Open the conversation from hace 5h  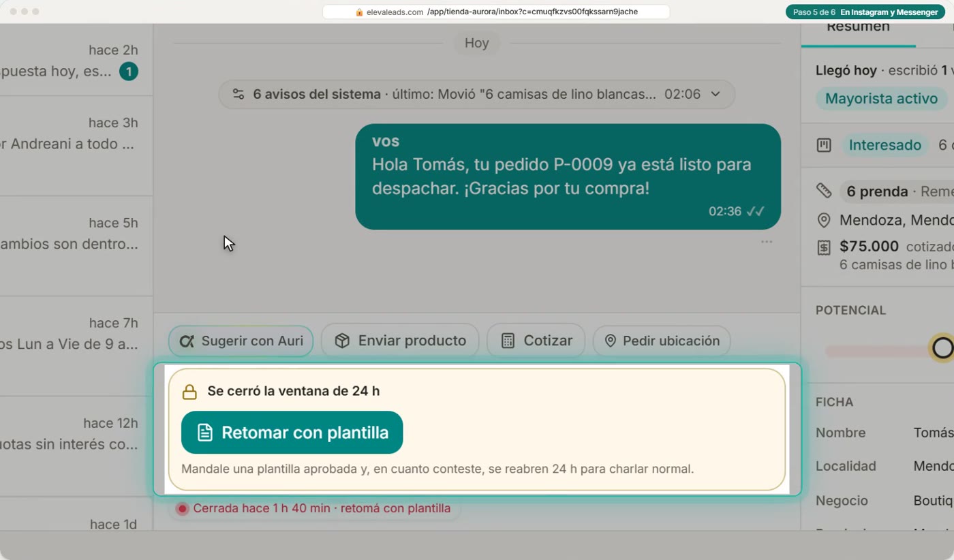click(x=76, y=246)
